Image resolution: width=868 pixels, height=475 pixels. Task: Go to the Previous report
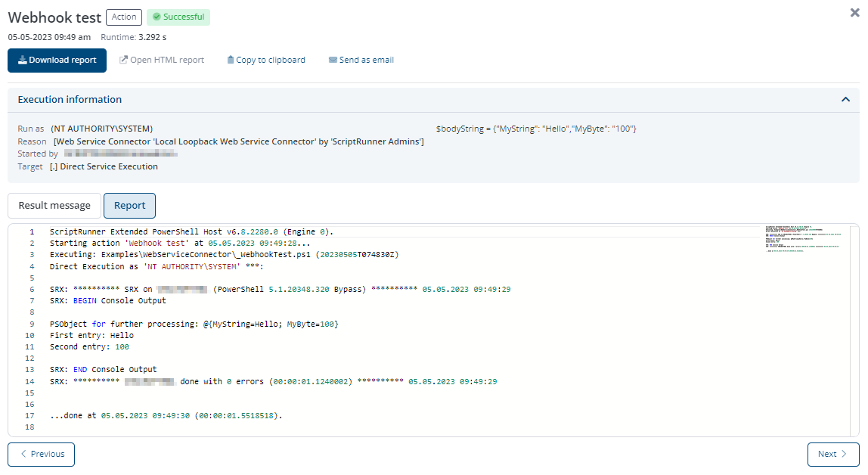(x=42, y=455)
